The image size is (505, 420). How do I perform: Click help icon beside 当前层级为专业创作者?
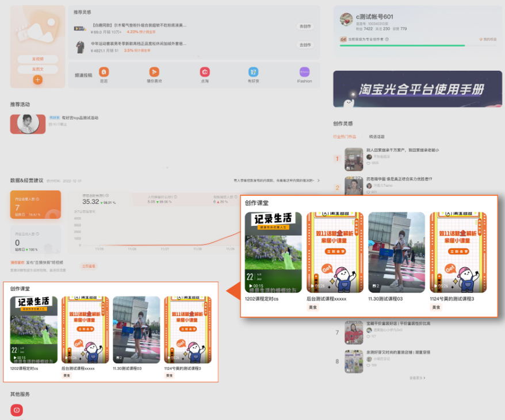[x=387, y=39]
